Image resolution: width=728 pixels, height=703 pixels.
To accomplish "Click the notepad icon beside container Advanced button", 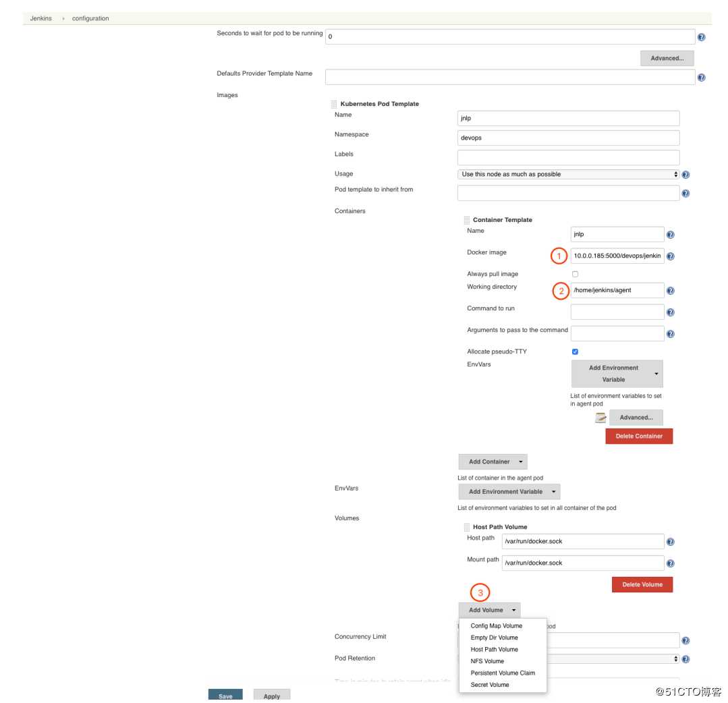I will tap(600, 418).
